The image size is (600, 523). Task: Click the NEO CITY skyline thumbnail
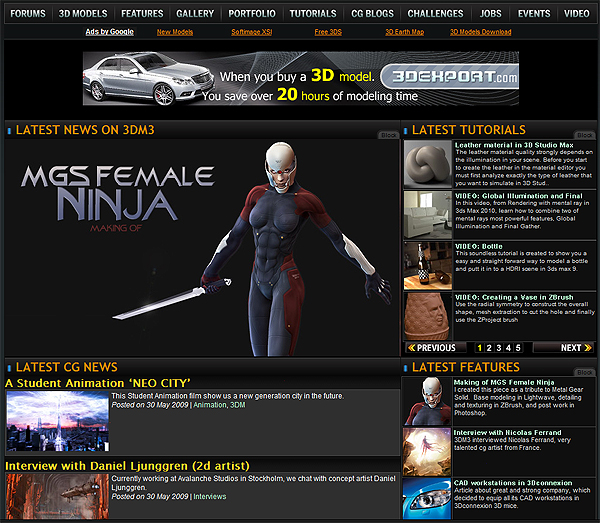(58, 421)
